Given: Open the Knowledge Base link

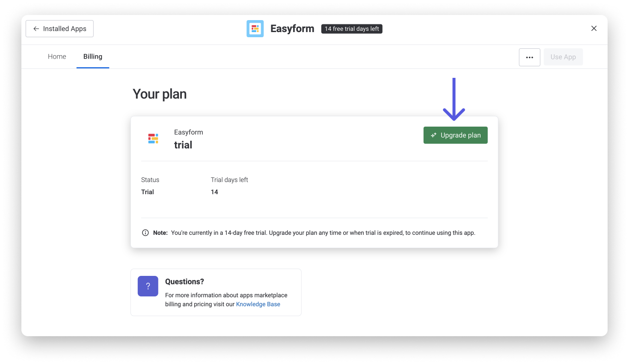Looking at the screenshot, I should 258,304.
